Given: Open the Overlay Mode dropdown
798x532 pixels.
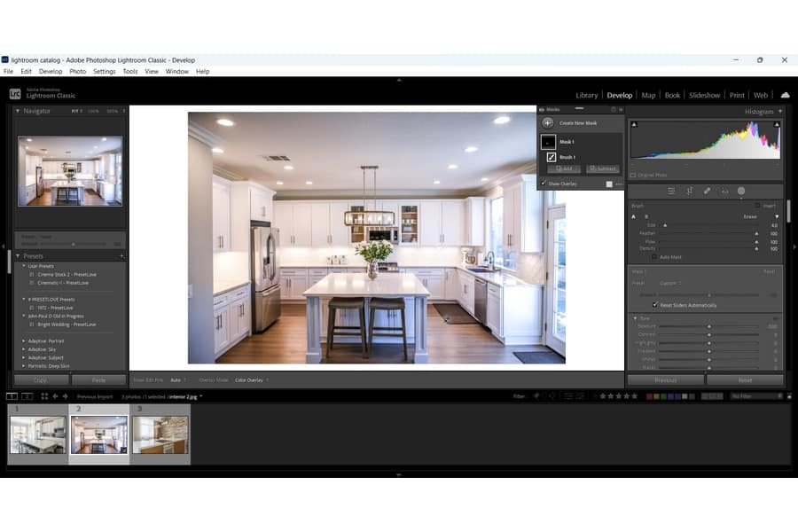Looking at the screenshot, I should coord(251,379).
